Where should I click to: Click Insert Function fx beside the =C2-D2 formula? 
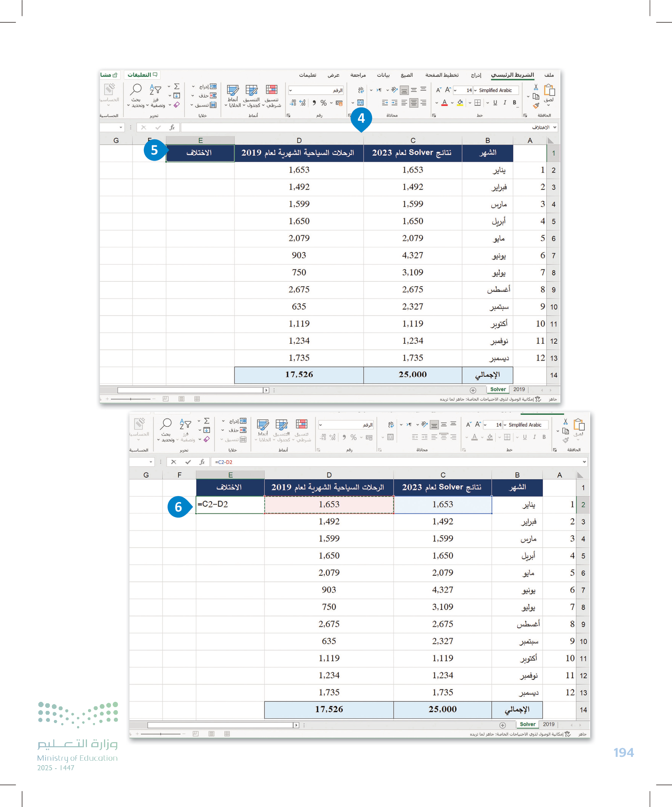202,462
